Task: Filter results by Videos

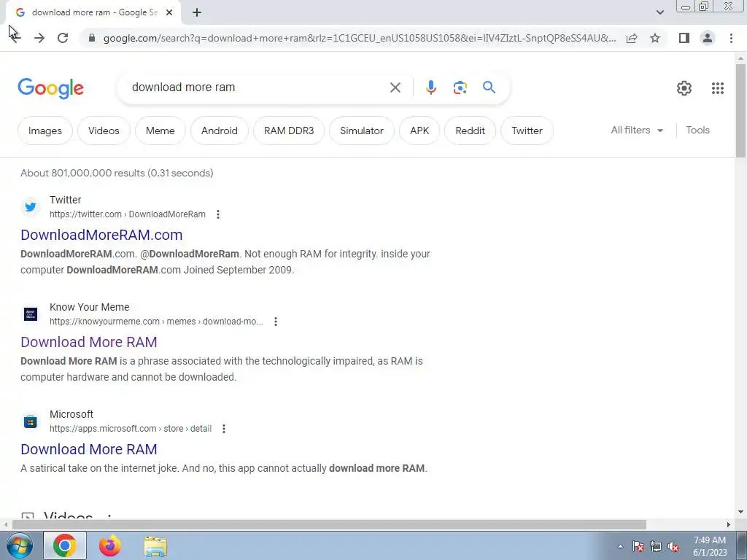Action: point(104,131)
